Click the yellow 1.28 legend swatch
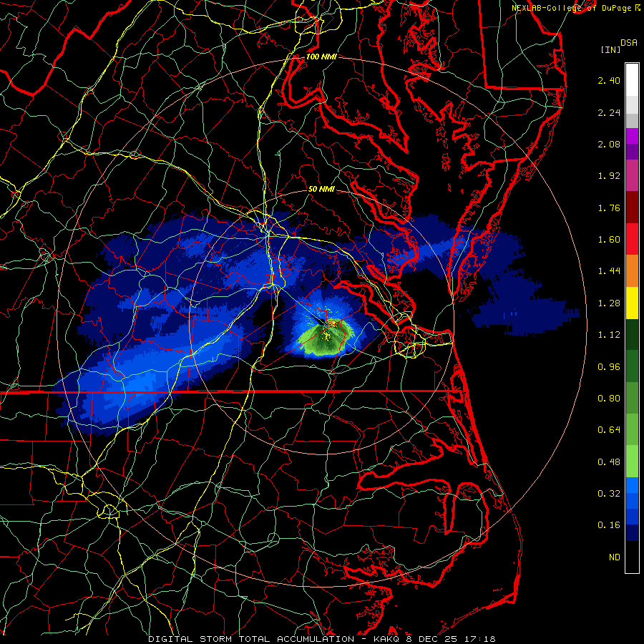Image resolution: width=644 pixels, height=644 pixels. [632, 303]
